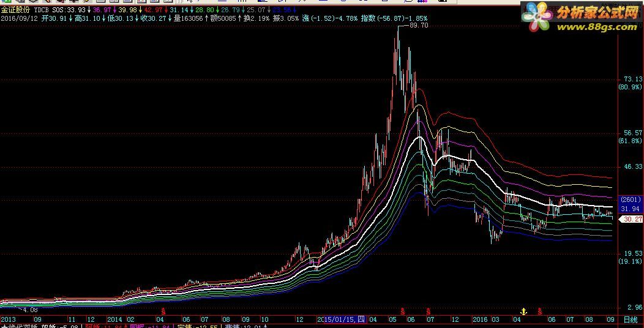Click the 2013 year label on the time axis
644x328 pixels.
pos(8,319)
